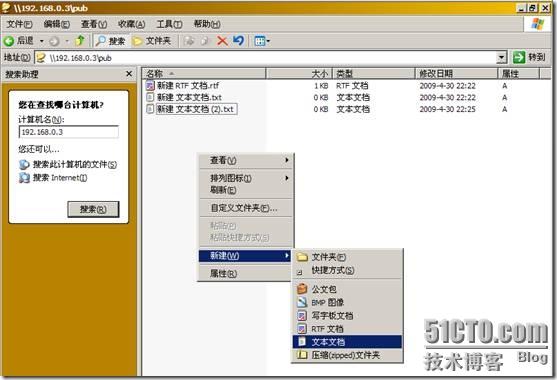Create a new Text Document (文本文档)
The width and height of the screenshot is (557, 380).
pyautogui.click(x=347, y=342)
